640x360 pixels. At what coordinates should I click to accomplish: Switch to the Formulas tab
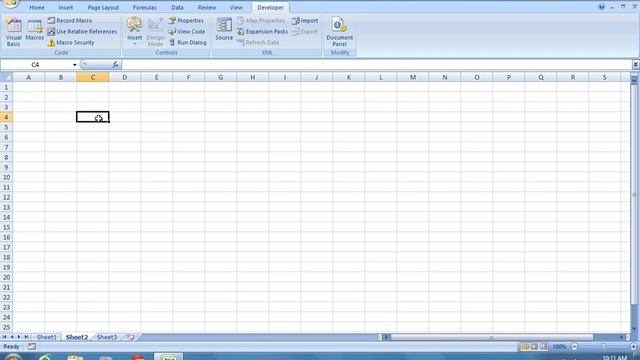144,7
